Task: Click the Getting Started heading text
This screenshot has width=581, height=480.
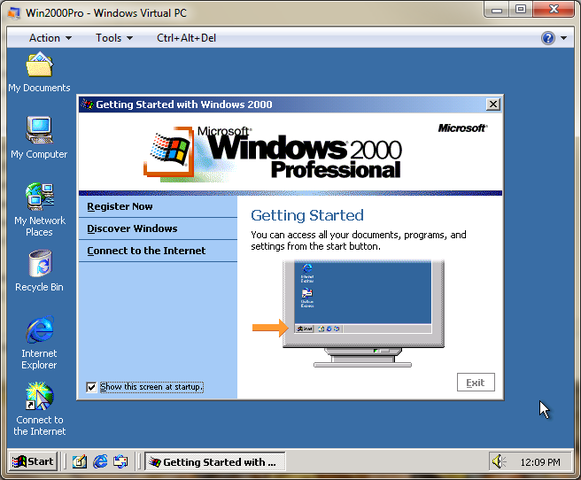Action: pos(307,215)
